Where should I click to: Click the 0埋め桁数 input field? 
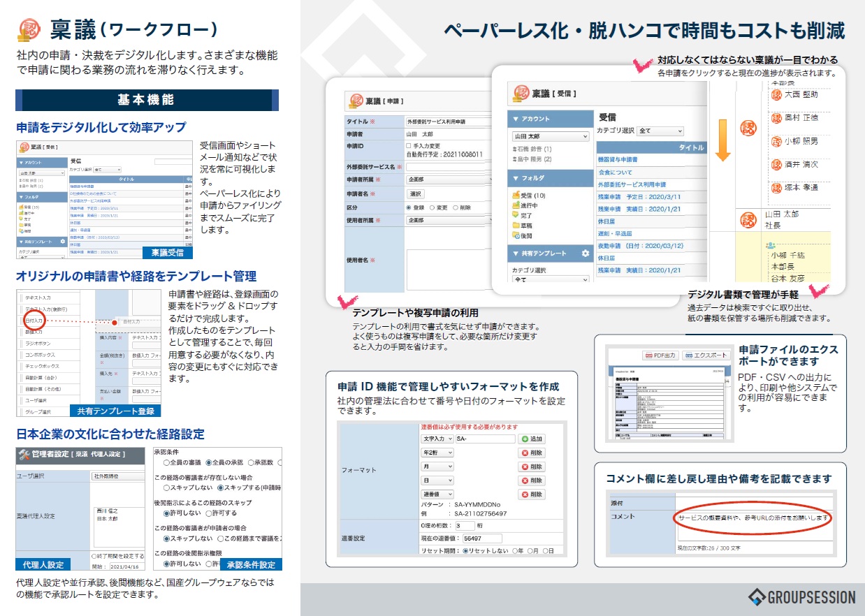465,525
